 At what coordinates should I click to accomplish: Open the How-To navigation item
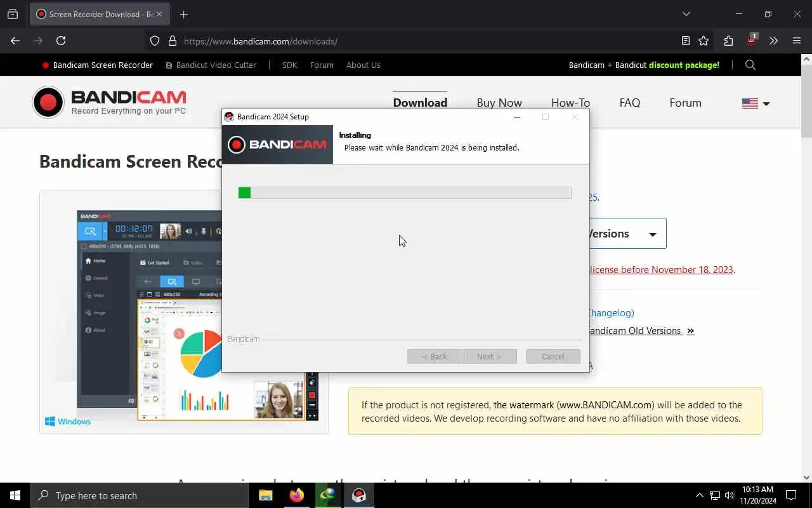[570, 102]
